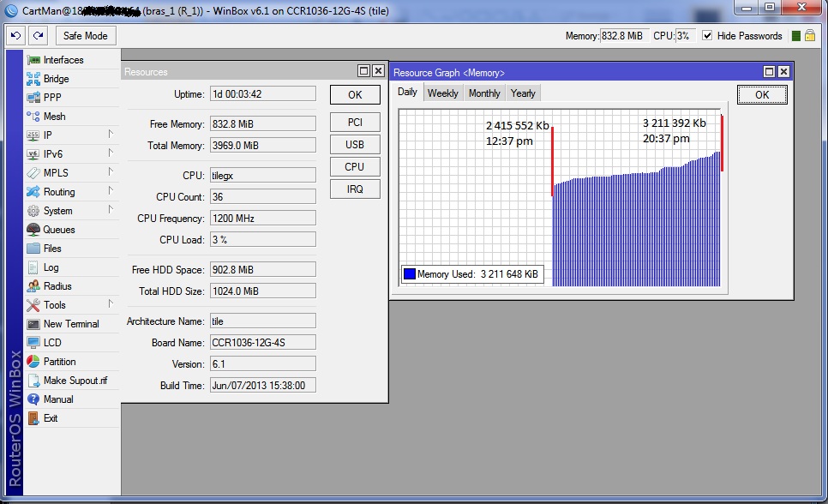The image size is (828, 504).
Task: Click the CPU Count field
Action: tap(263, 196)
